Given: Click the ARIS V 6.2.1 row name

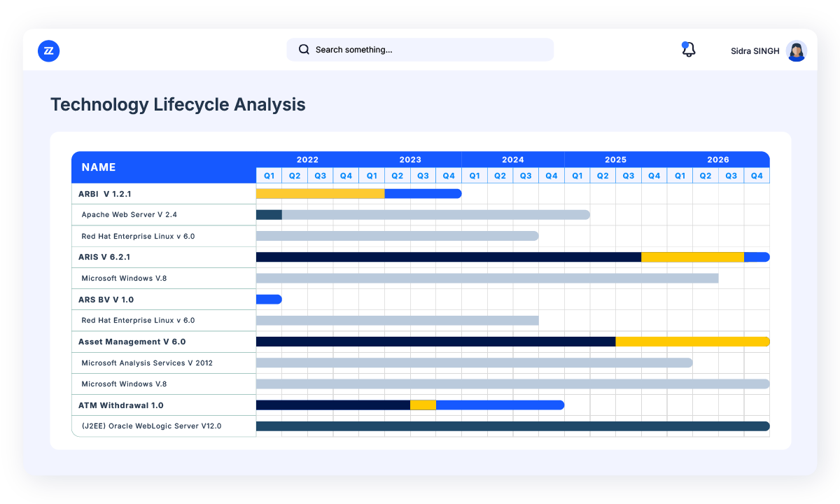Looking at the screenshot, I should pos(104,257).
